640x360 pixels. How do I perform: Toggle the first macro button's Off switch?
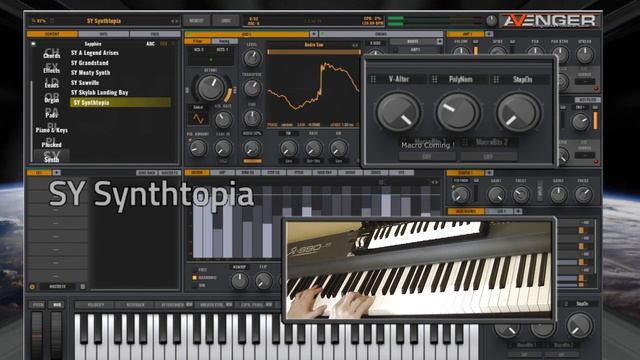(427, 156)
